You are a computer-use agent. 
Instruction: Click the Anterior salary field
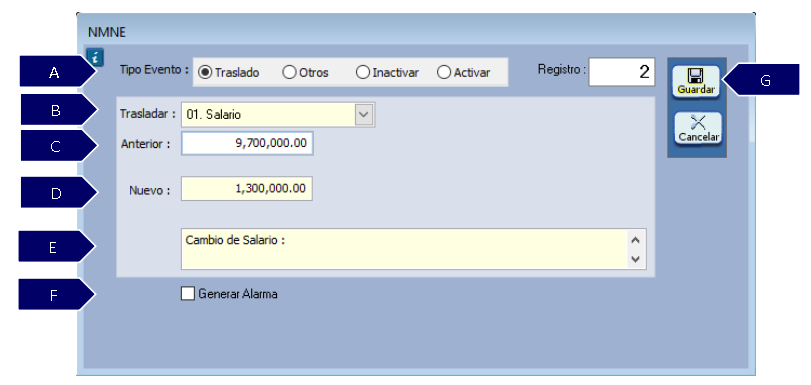(x=247, y=143)
